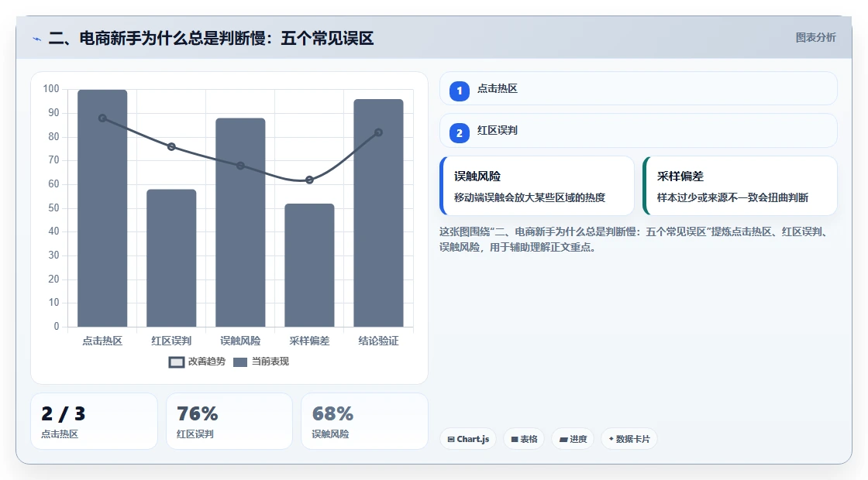Click the text 样本过少或来源不一致会扭曲判断
Viewport: 868px width, 480px height.
[x=732, y=197]
